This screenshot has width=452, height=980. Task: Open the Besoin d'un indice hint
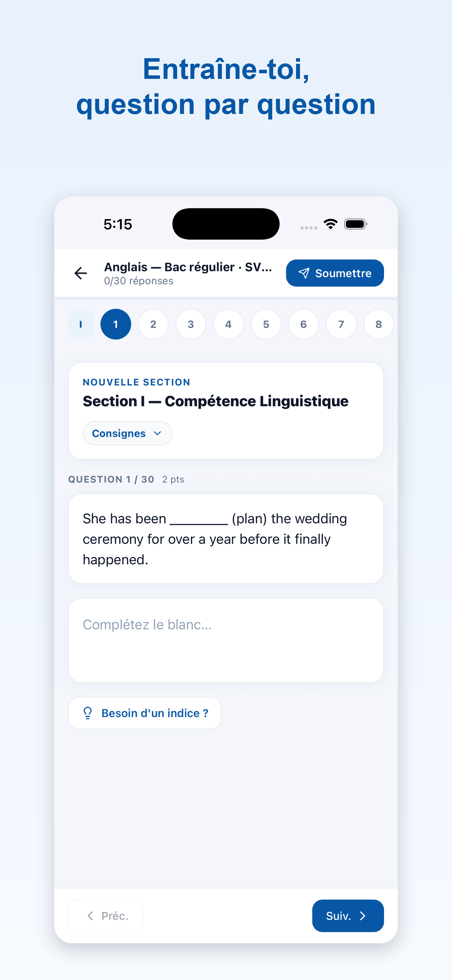pos(145,713)
